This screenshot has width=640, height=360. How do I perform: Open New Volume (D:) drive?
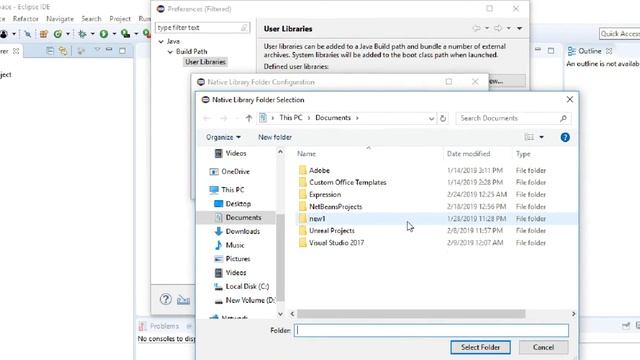click(245, 300)
